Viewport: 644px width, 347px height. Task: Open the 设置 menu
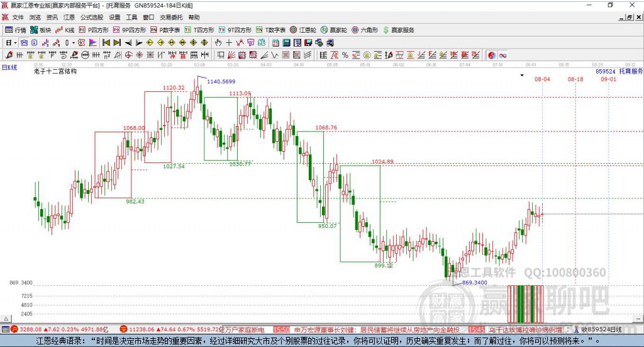(114, 17)
